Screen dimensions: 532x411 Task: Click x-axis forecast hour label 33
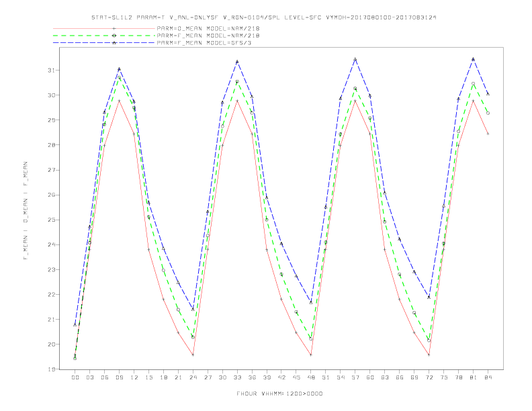[237, 377]
